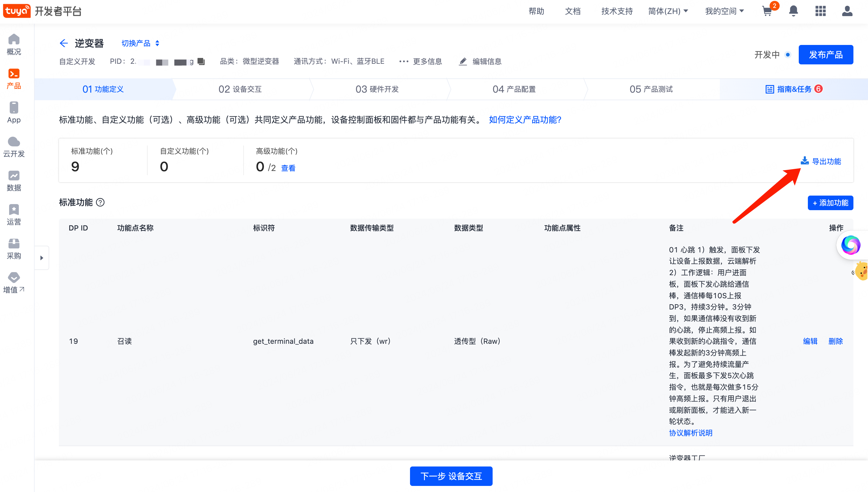Expand 更多信息 details

tap(420, 61)
